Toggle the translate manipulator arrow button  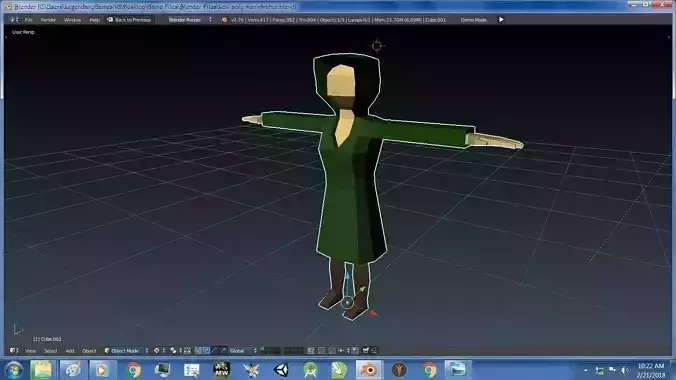206,351
